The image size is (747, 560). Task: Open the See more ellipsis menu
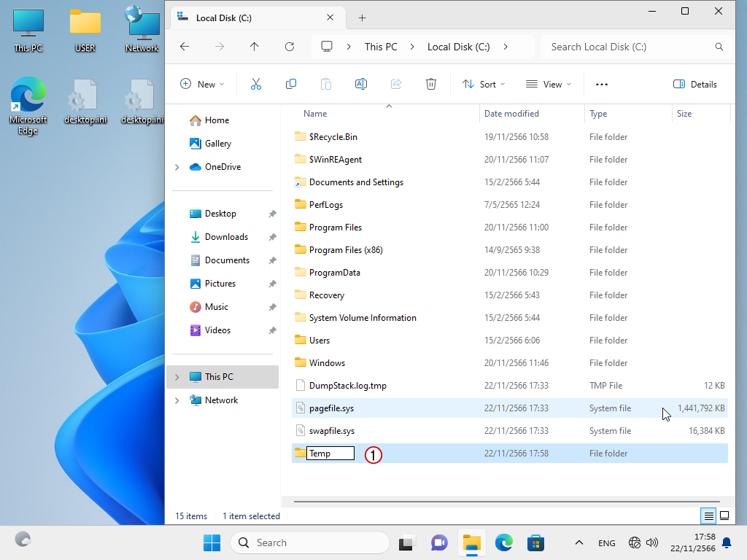tap(602, 84)
